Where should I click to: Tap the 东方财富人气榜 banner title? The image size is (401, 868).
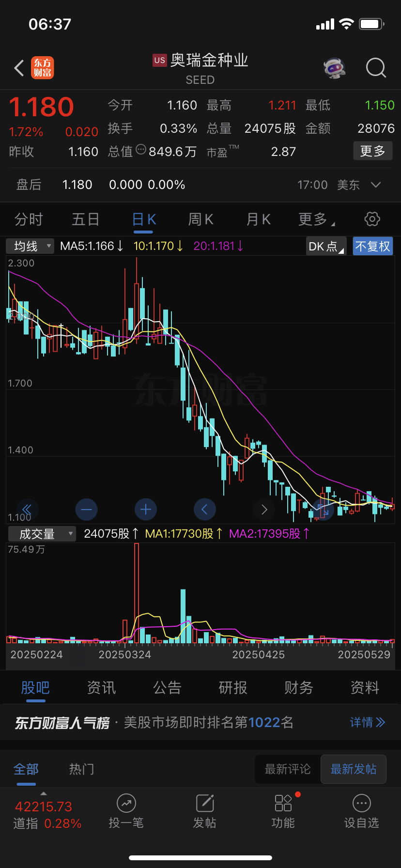(62, 723)
